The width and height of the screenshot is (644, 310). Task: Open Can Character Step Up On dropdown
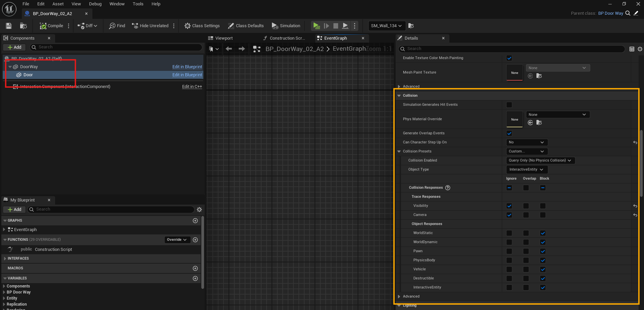click(x=527, y=142)
